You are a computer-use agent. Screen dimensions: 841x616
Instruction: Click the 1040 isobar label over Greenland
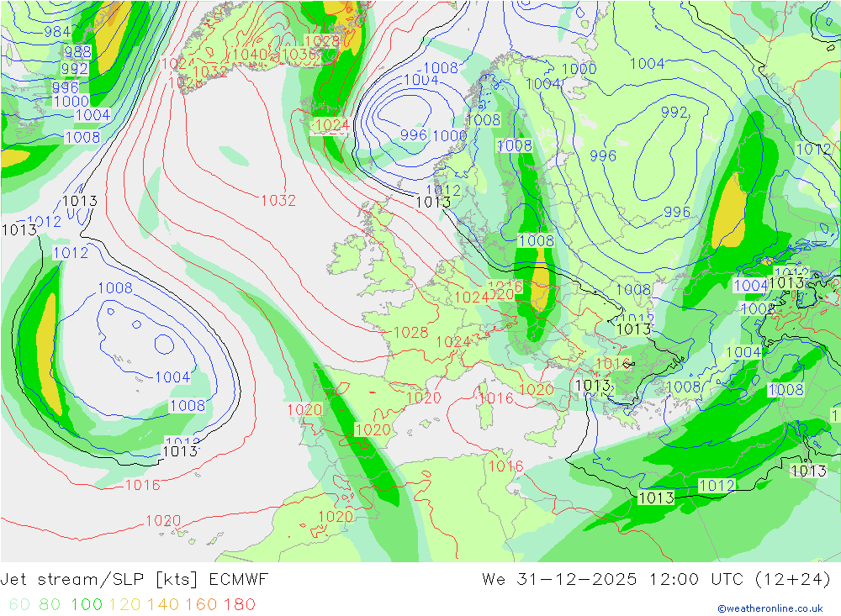[x=250, y=54]
